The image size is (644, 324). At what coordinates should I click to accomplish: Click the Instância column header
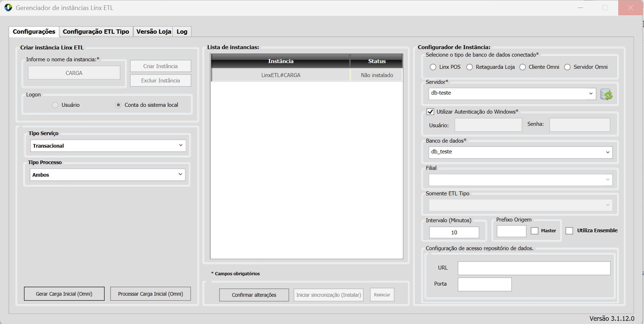click(x=280, y=61)
